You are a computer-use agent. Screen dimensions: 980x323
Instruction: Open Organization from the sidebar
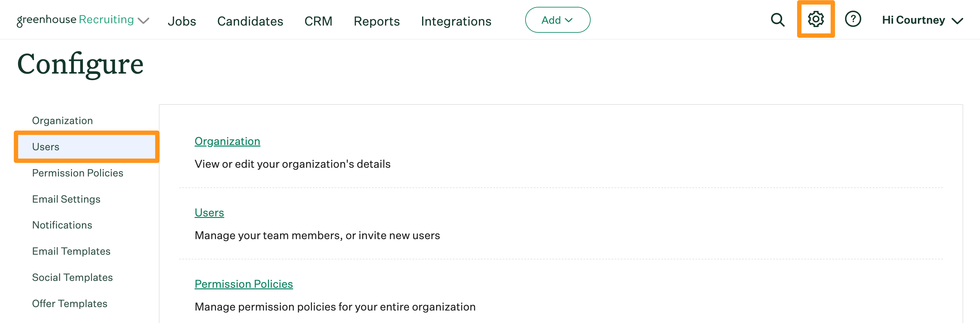pos(62,120)
